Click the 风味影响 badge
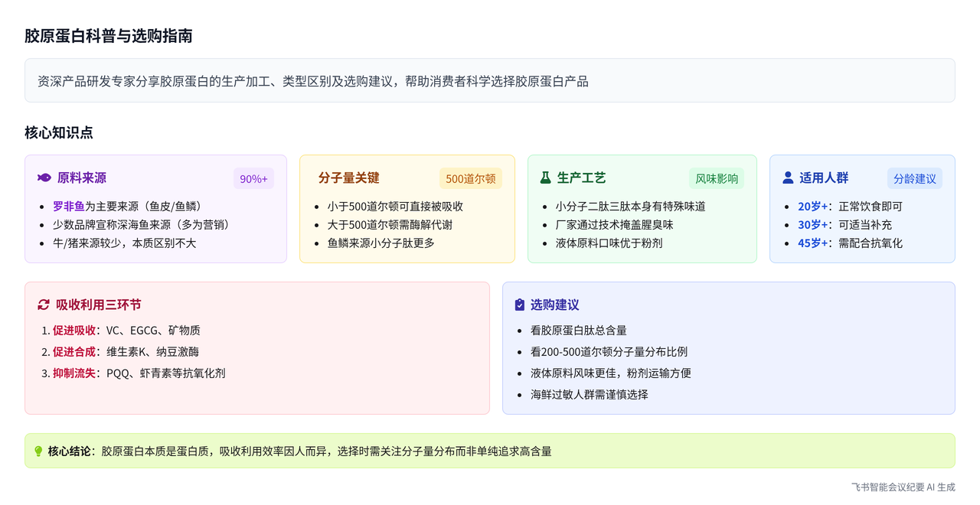 tap(716, 178)
